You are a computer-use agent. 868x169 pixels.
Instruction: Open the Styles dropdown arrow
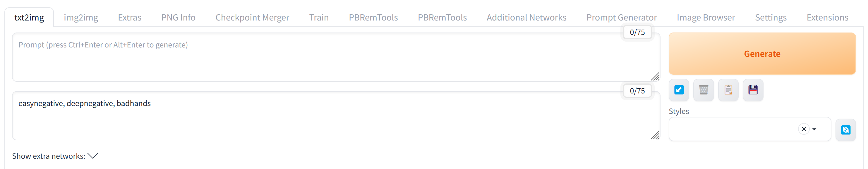point(814,129)
